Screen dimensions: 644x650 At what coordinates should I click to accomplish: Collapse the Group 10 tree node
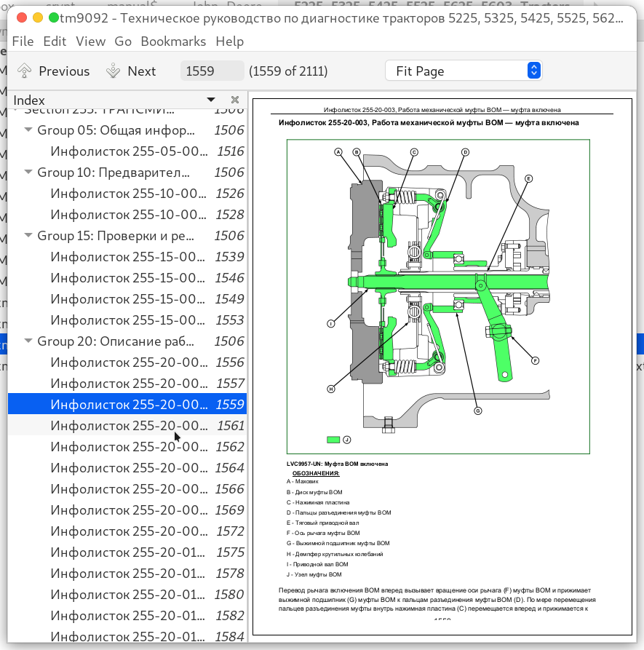click(28, 173)
